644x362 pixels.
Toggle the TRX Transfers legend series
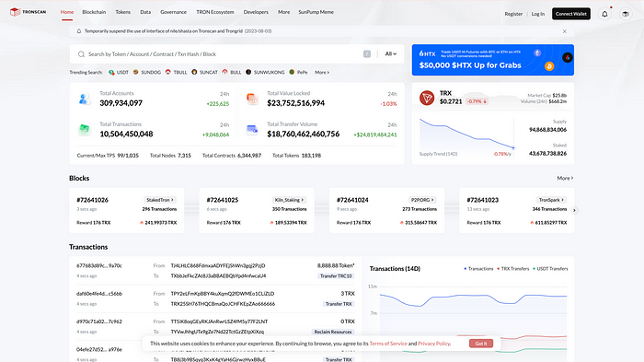513,269
